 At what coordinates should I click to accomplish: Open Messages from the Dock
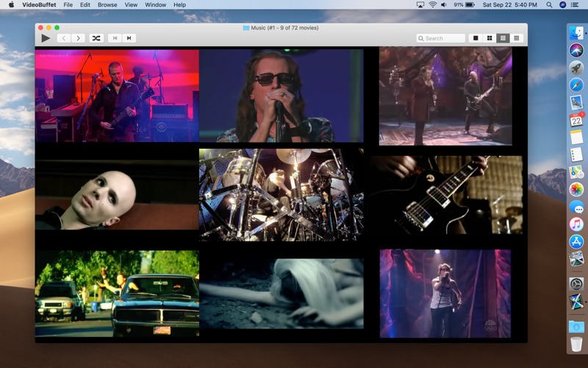pyautogui.click(x=576, y=207)
